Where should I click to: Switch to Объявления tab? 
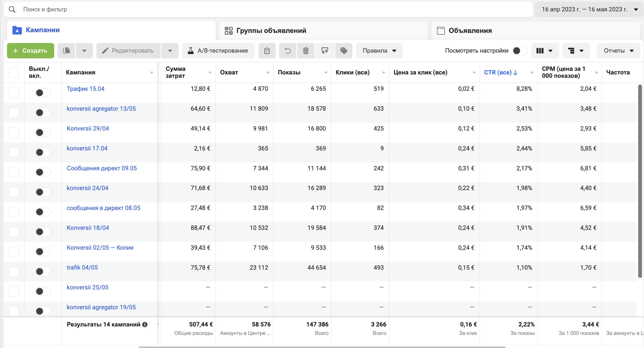click(470, 31)
